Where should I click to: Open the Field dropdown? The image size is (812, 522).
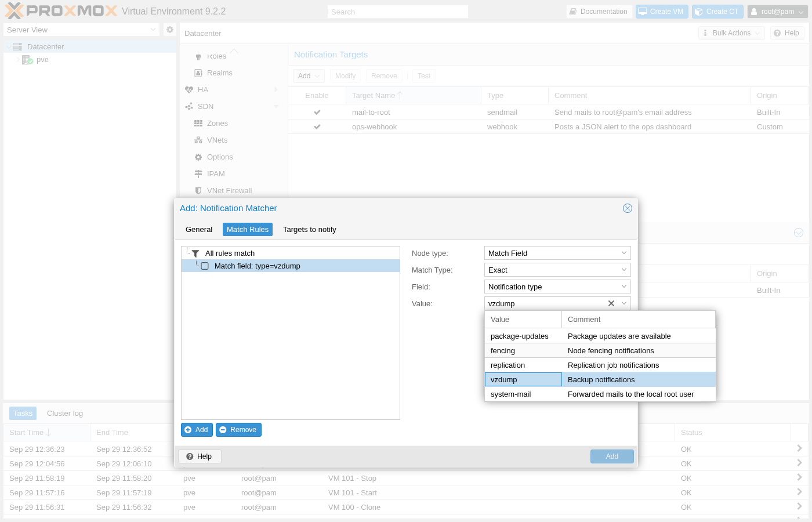click(x=624, y=287)
